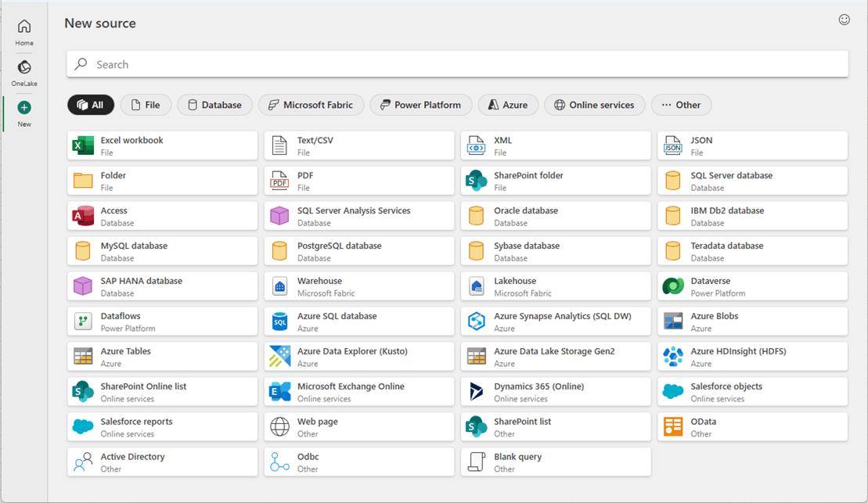This screenshot has height=503, width=868.
Task: Click the OData icon
Action: point(672,426)
